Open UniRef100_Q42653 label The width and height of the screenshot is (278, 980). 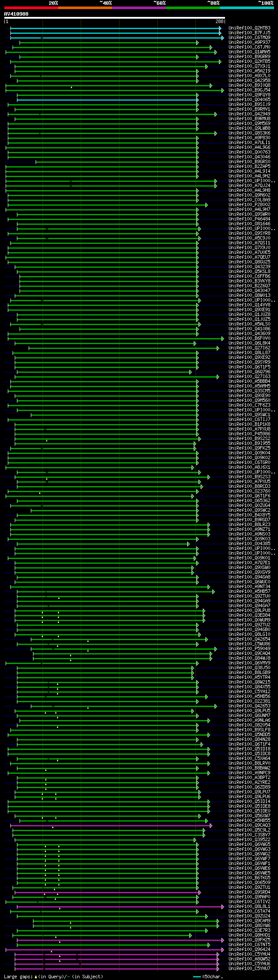pos(249,706)
